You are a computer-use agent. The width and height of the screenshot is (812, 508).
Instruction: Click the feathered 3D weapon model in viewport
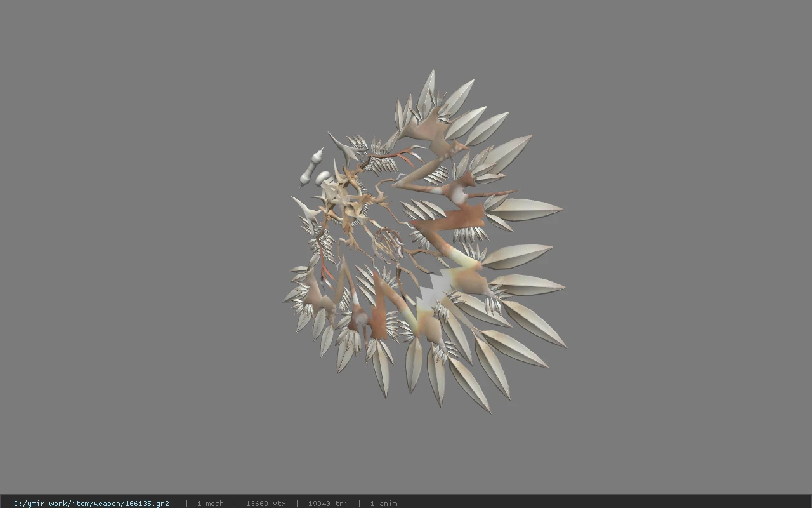424,241
